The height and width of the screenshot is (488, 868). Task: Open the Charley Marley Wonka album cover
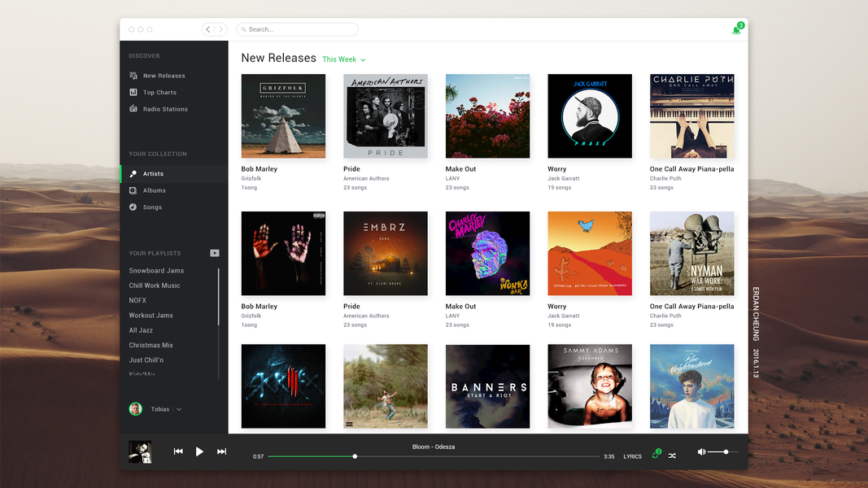tap(488, 254)
